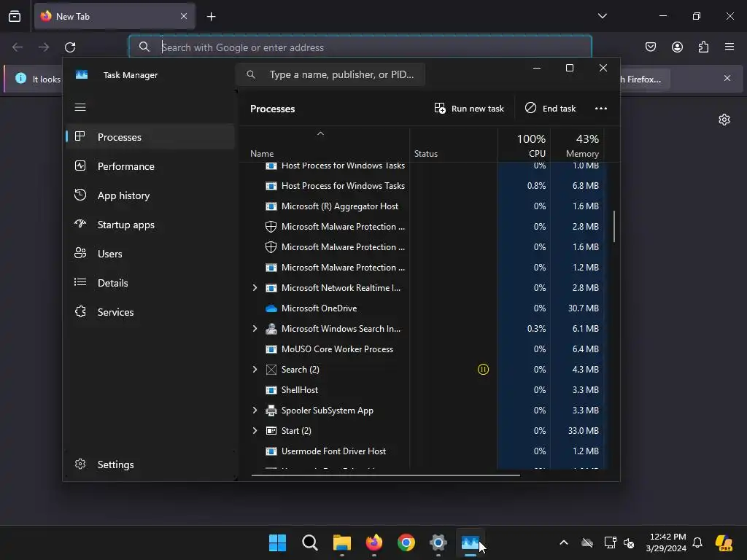Select Host Process row using 6.8 MB
The height and width of the screenshot is (560, 747).
pyautogui.click(x=422, y=186)
